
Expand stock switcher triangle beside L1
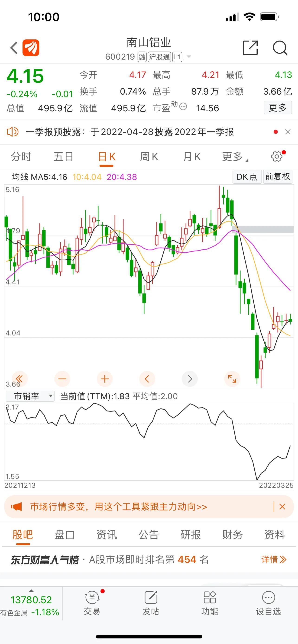point(189,57)
